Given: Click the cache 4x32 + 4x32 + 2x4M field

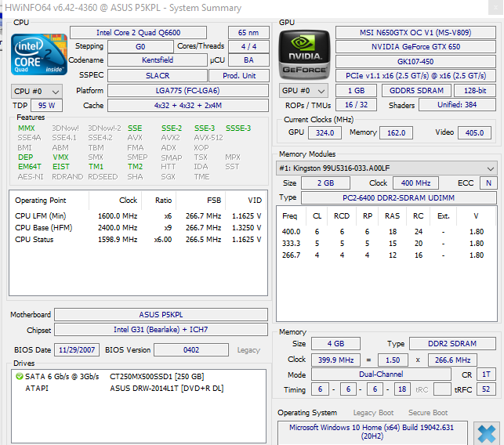Looking at the screenshot, I should [x=188, y=106].
